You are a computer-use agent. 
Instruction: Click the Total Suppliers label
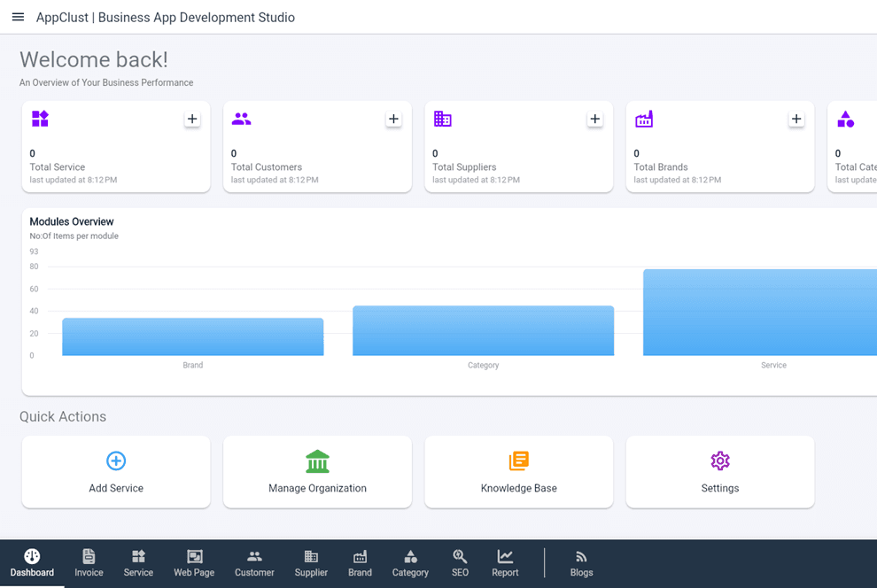tap(464, 167)
